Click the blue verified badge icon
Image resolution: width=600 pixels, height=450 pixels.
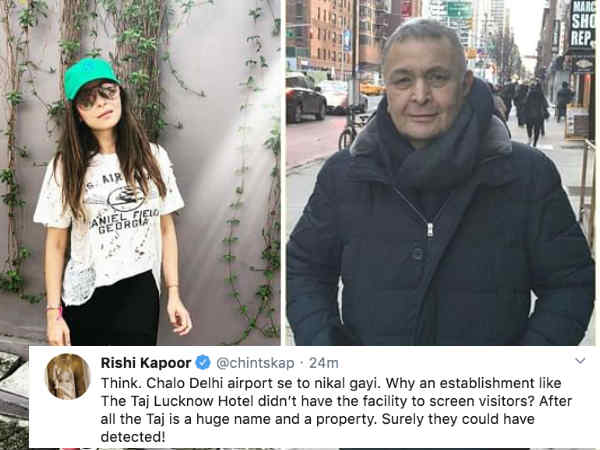point(203,362)
